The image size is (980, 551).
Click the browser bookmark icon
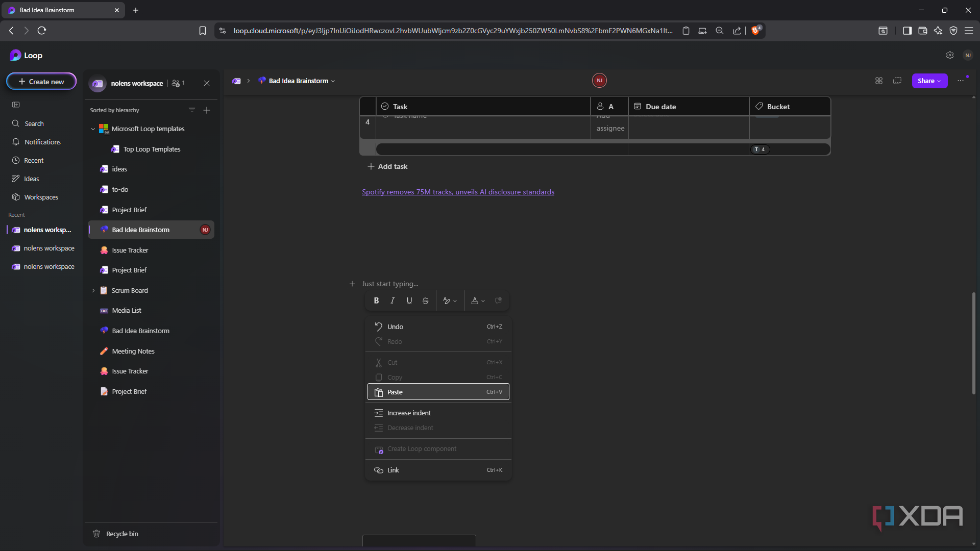tap(203, 31)
